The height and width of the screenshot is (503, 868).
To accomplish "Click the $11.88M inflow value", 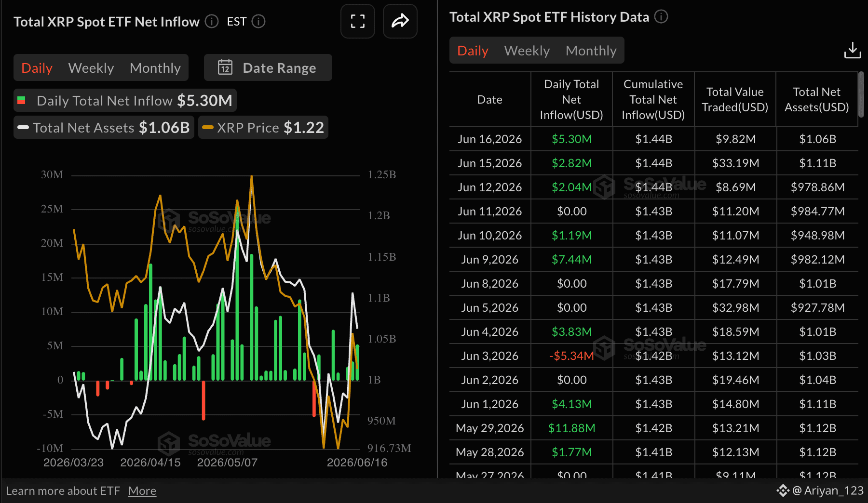I will pos(572,428).
